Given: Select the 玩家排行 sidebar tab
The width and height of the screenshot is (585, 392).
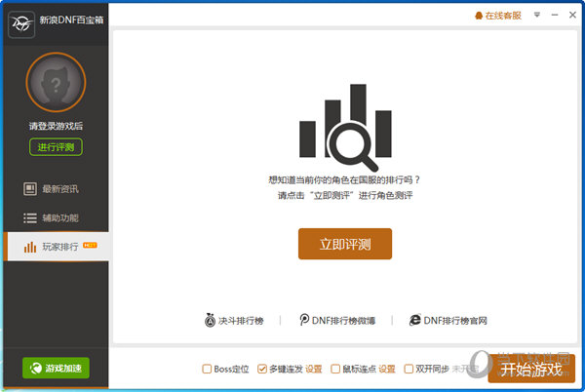Looking at the screenshot, I should [x=56, y=247].
